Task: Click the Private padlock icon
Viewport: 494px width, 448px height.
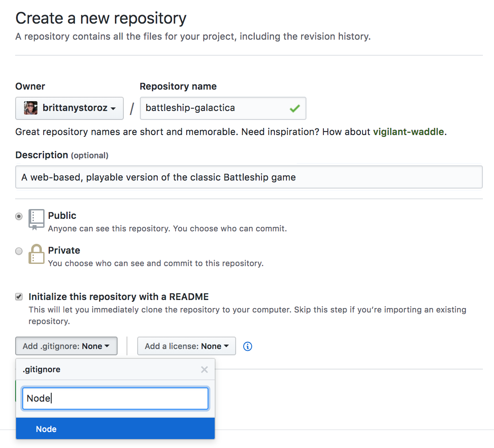Action: click(x=36, y=254)
